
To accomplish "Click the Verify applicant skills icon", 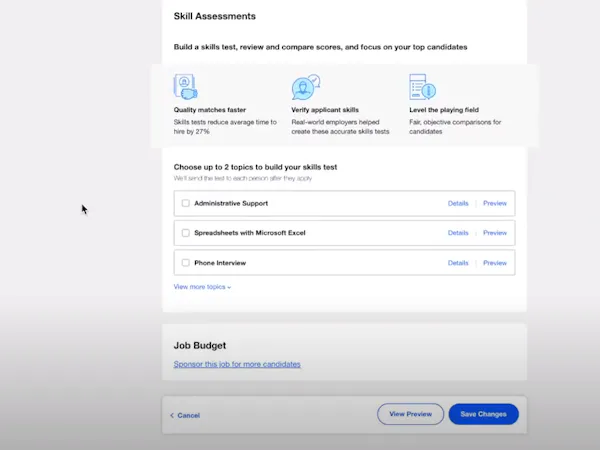I will [x=306, y=87].
